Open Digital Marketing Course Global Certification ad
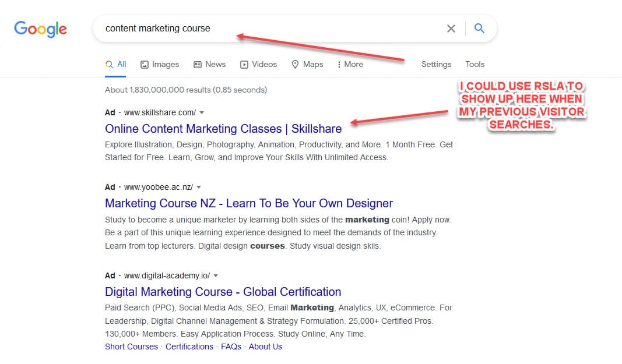 click(223, 292)
